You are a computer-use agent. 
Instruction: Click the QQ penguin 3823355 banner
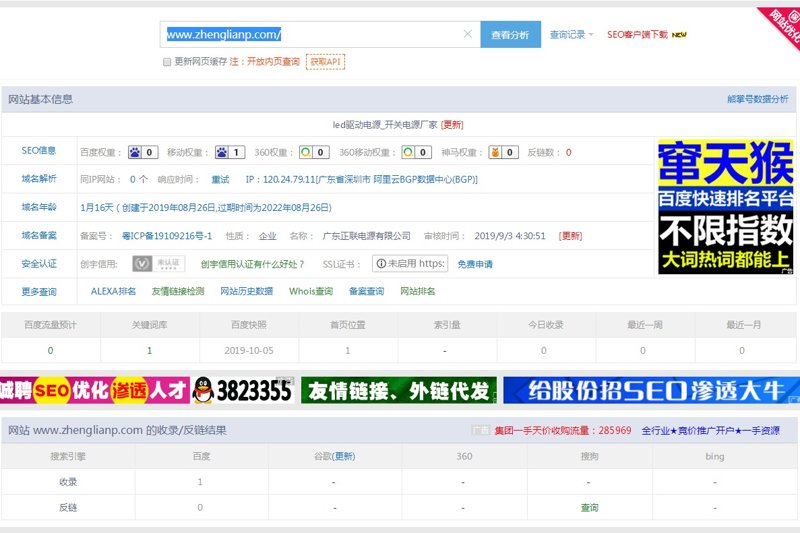(x=243, y=390)
